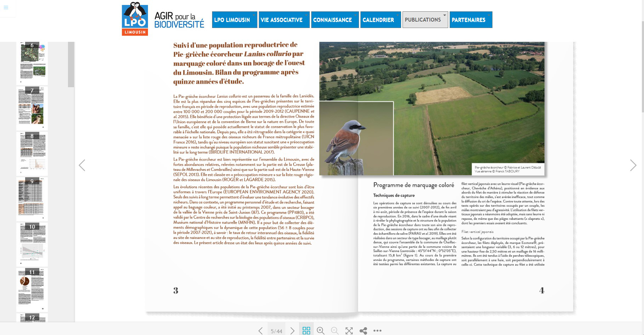Open VIE ASSOCIATIVE menu
Image resolution: width=644 pixels, height=335 pixels.
284,20
